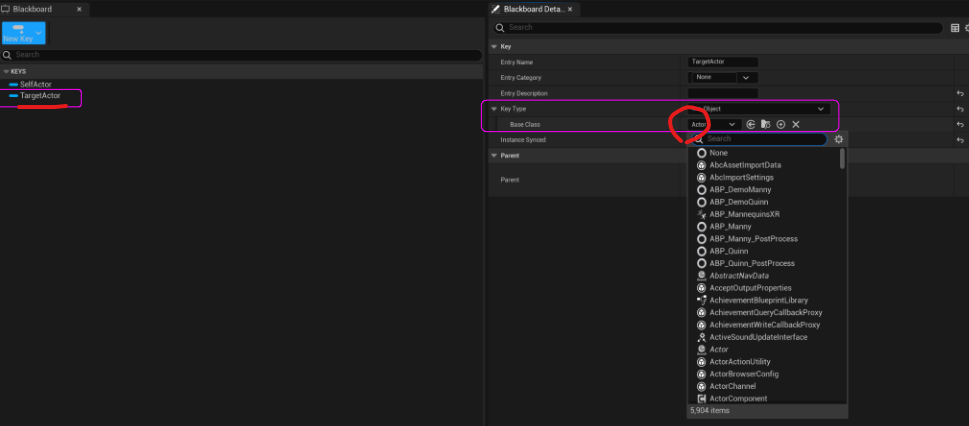The height and width of the screenshot is (426, 969).
Task: Open the Key Type Object dropdown
Action: click(759, 109)
